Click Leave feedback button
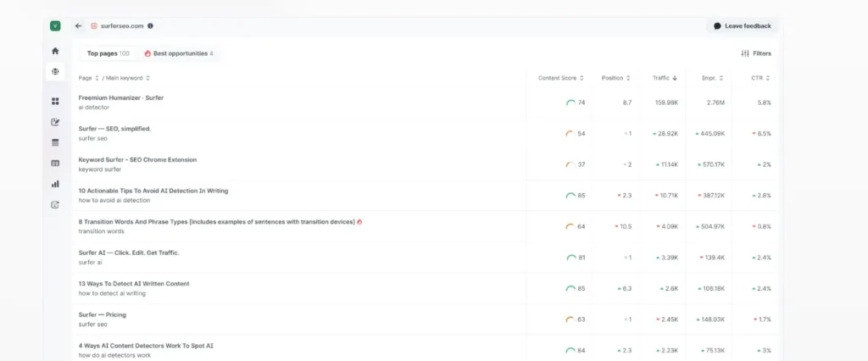The width and height of the screenshot is (868, 361). [x=742, y=26]
